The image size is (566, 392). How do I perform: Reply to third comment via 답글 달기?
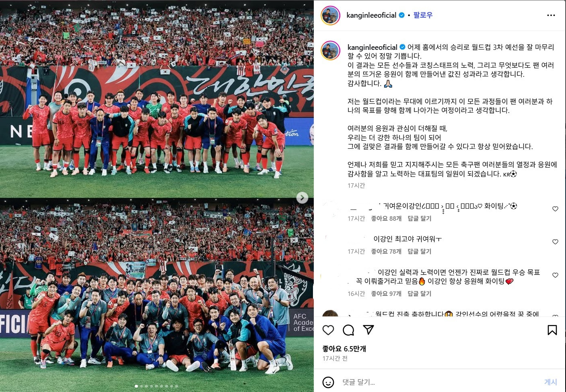coord(420,293)
